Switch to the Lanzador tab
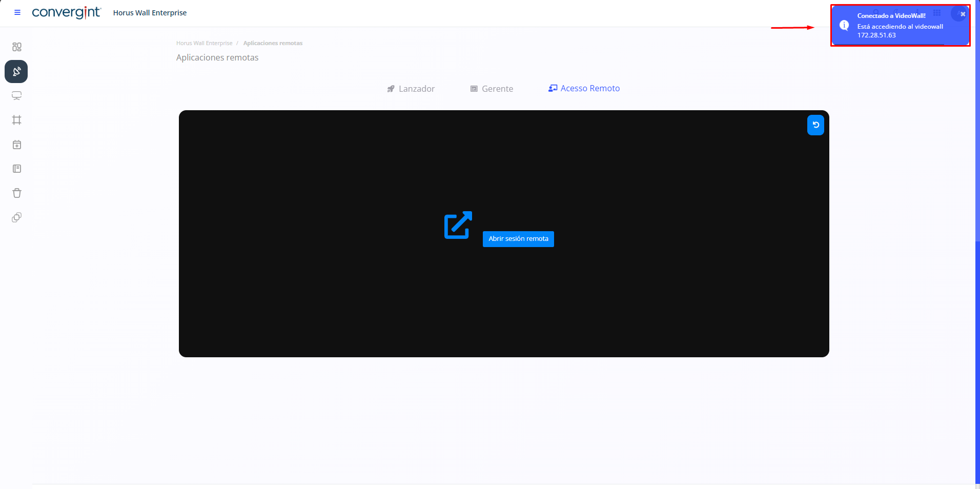The image size is (980, 489). click(411, 89)
